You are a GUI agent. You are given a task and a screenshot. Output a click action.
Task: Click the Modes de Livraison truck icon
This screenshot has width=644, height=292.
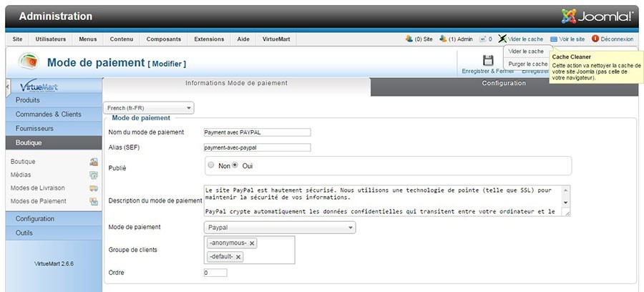click(94, 188)
